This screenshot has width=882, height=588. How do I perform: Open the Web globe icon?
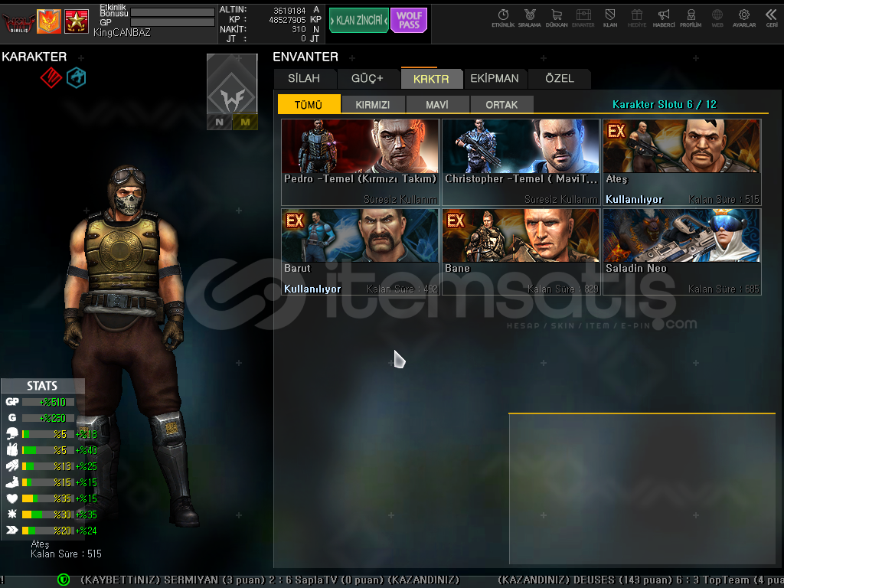[717, 18]
